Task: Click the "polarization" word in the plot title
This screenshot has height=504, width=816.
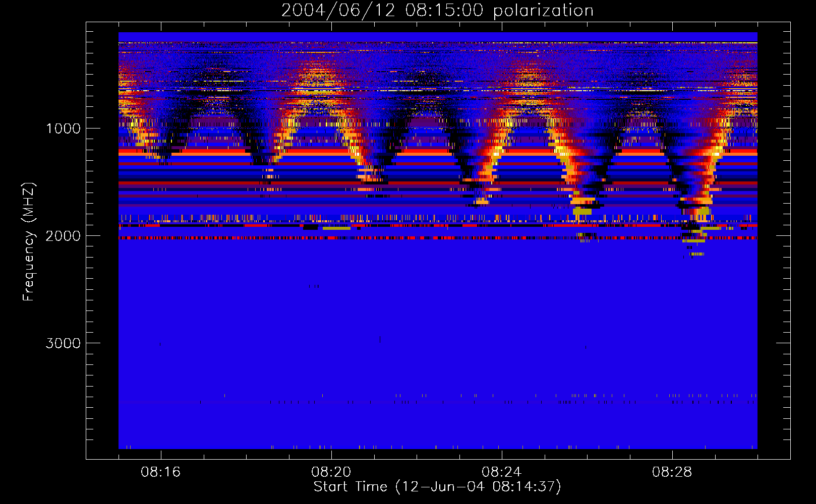Action: point(543,11)
